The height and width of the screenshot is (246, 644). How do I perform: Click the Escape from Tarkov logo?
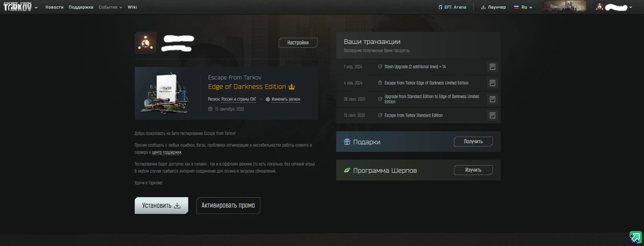point(18,7)
